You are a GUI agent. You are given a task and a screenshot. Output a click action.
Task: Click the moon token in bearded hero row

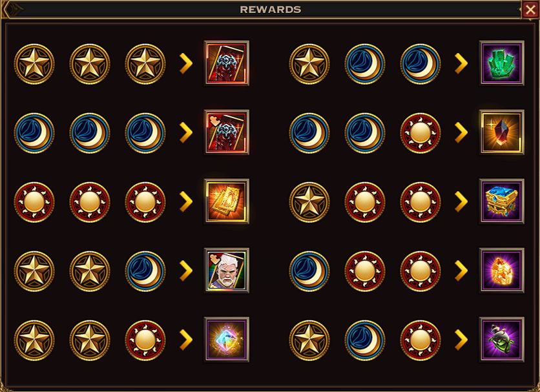(x=145, y=271)
